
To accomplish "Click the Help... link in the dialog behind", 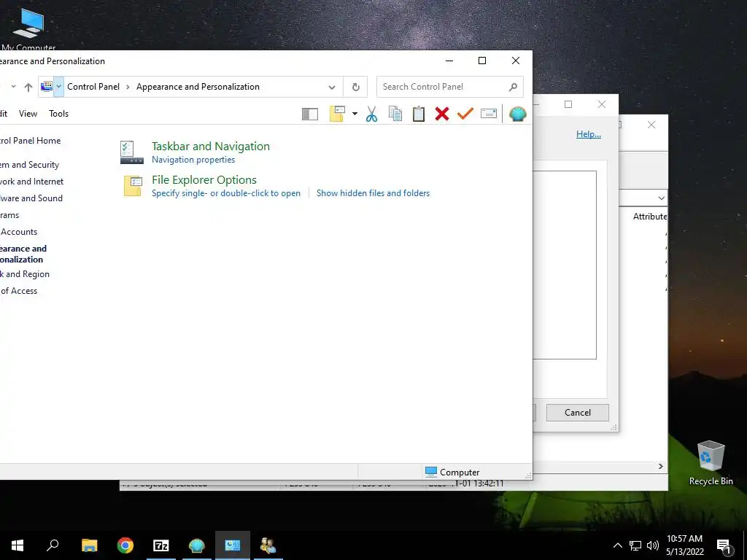I will (589, 134).
